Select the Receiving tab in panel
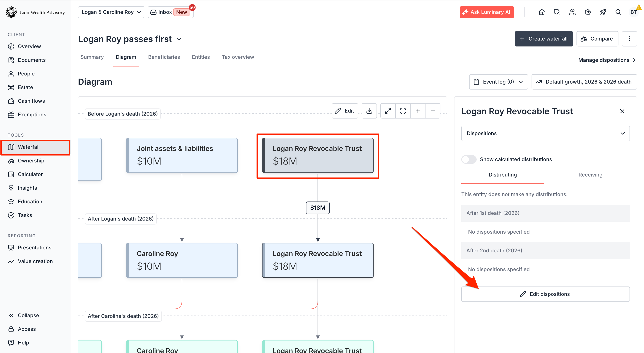 590,175
